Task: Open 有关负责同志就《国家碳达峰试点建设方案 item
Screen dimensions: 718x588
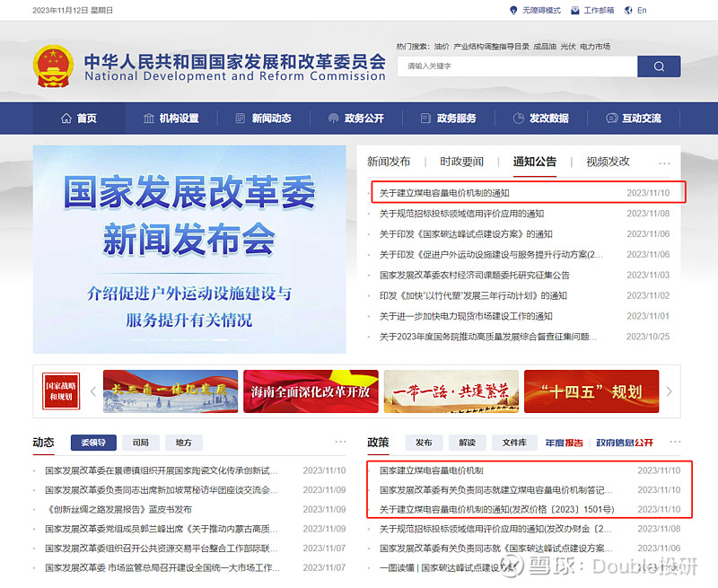Action: (496, 549)
